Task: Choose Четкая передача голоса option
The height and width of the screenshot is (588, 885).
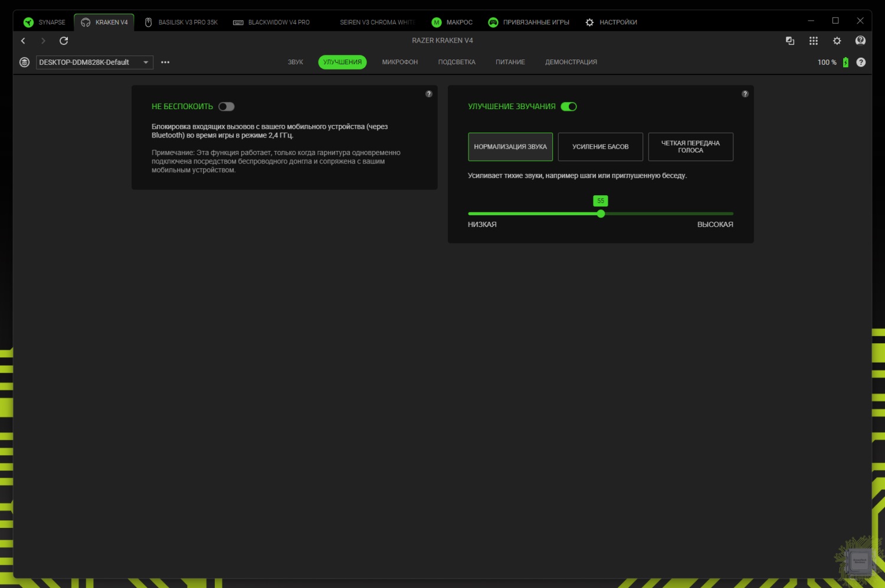Action: 690,147
